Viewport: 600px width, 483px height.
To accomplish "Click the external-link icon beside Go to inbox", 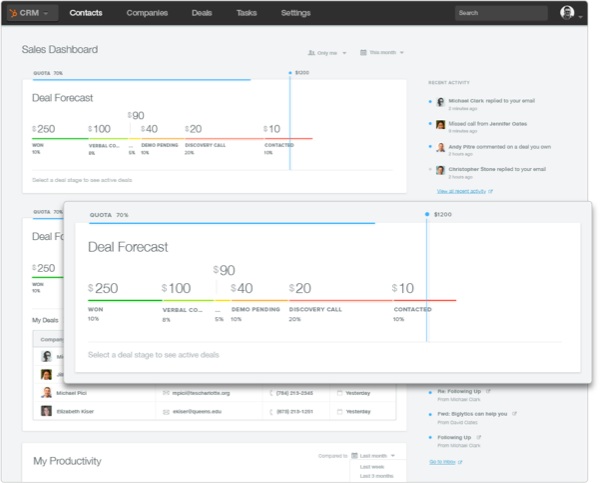I will tap(460, 462).
